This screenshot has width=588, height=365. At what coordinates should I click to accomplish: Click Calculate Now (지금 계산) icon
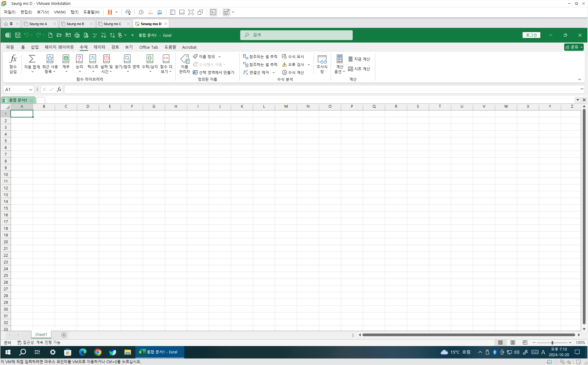[359, 59]
